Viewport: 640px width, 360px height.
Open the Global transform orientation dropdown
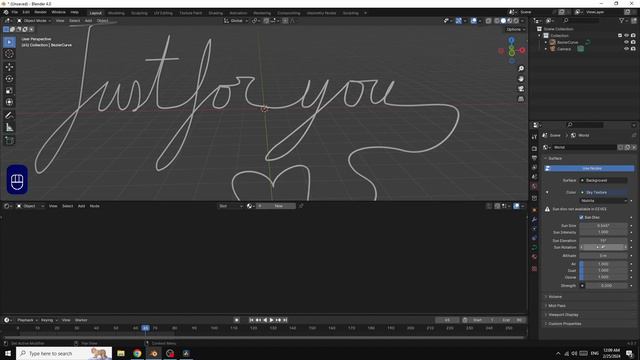[x=236, y=21]
